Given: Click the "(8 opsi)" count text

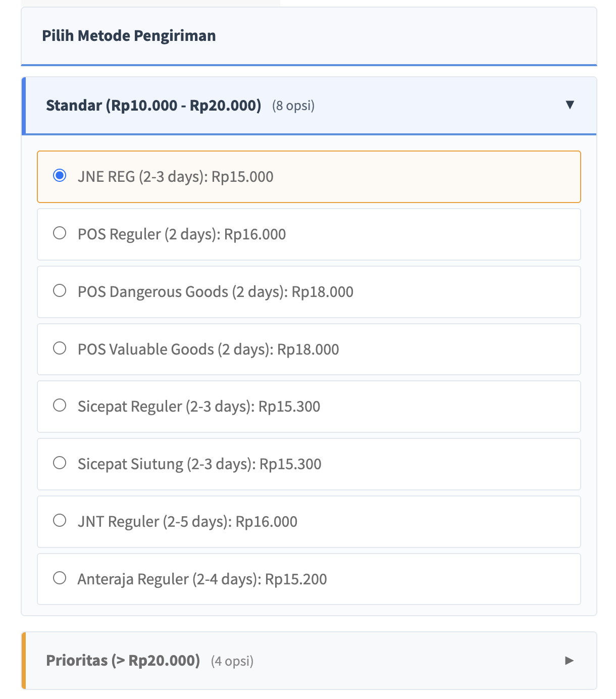Looking at the screenshot, I should (293, 106).
